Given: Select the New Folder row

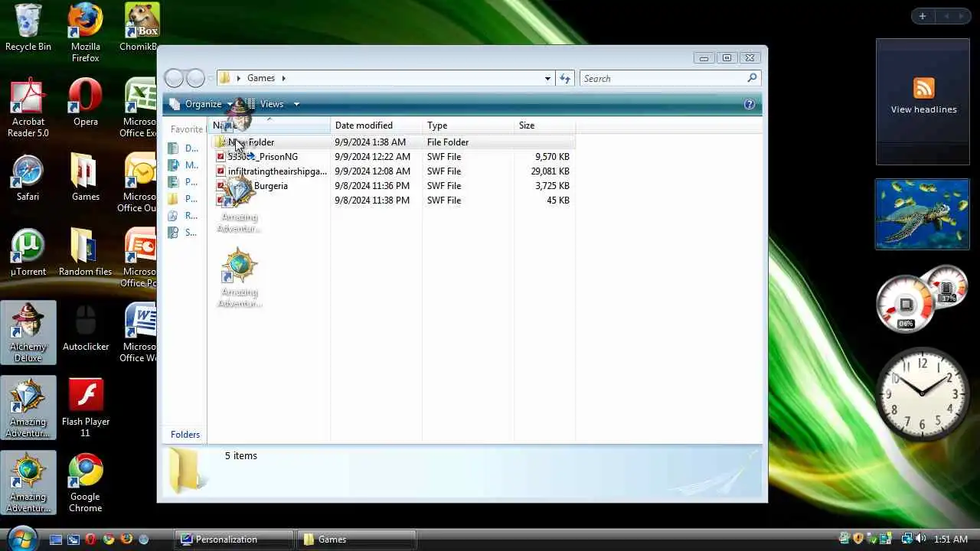Looking at the screenshot, I should [394, 142].
